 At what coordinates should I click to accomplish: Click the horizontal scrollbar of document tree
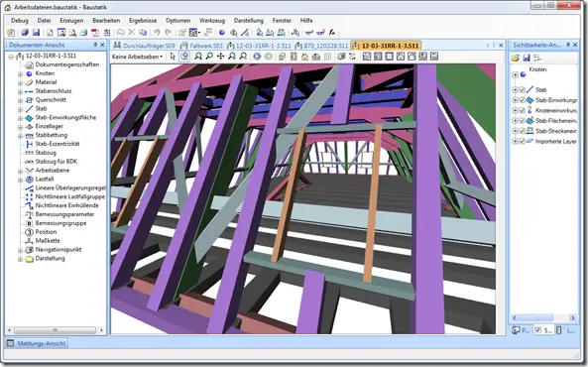pyautogui.click(x=56, y=330)
